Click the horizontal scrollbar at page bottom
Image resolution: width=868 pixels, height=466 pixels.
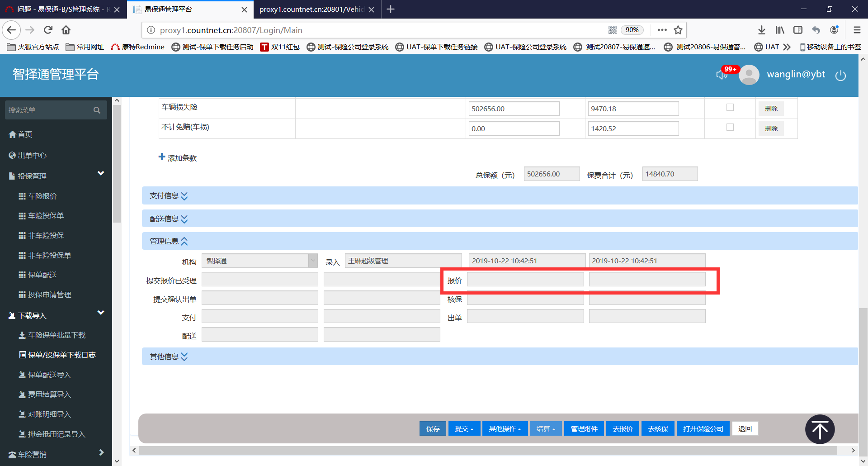pyautogui.click(x=488, y=451)
